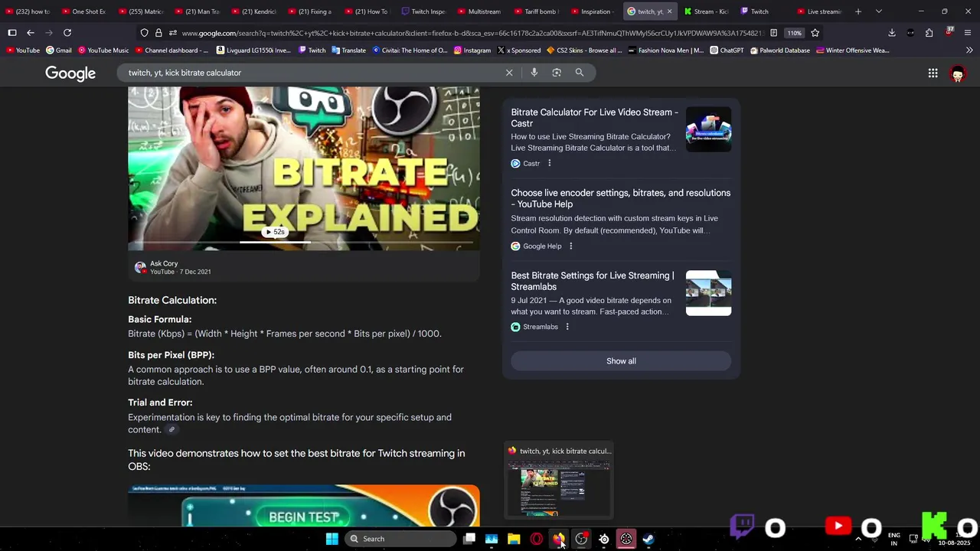Play the Bitrate Explained 52s video
980x551 pixels.
[x=275, y=232]
